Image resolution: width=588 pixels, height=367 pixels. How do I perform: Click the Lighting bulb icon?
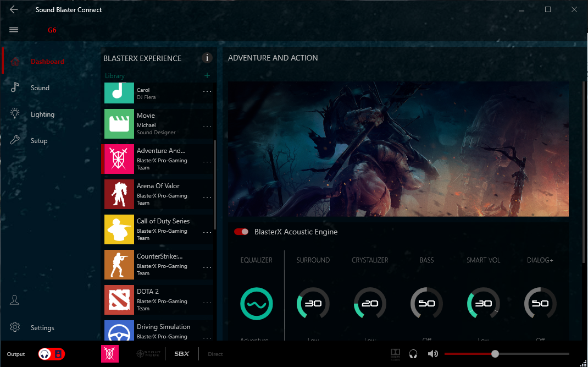point(15,114)
